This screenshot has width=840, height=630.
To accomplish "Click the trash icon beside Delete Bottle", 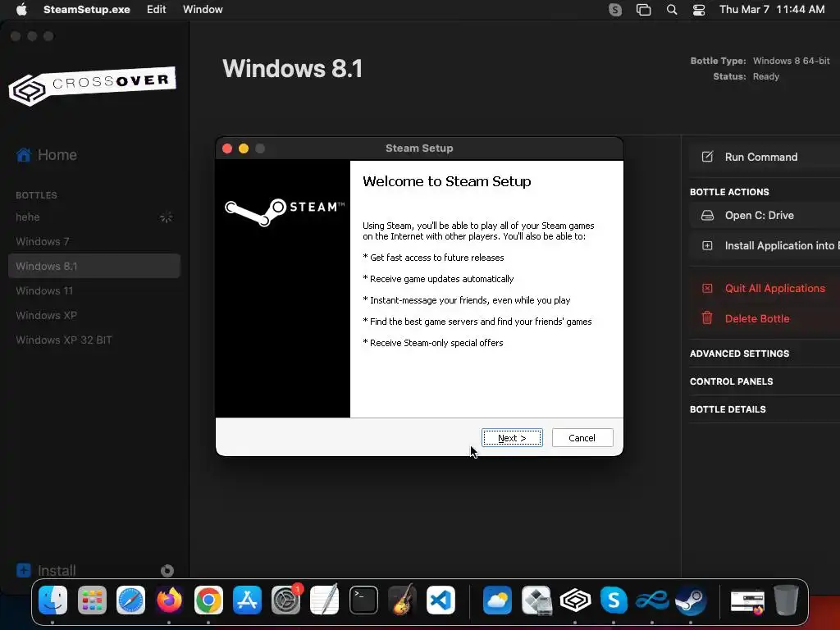I will pos(707,318).
